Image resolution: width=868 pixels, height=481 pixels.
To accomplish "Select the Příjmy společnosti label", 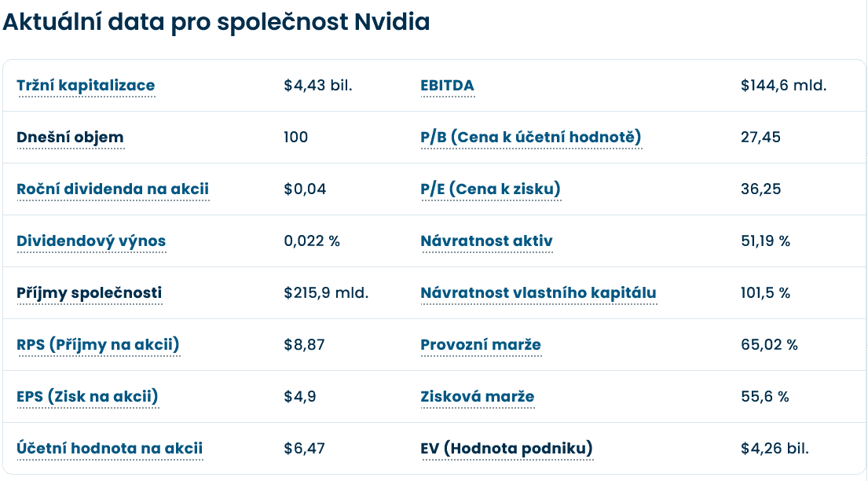I will coord(89,293).
